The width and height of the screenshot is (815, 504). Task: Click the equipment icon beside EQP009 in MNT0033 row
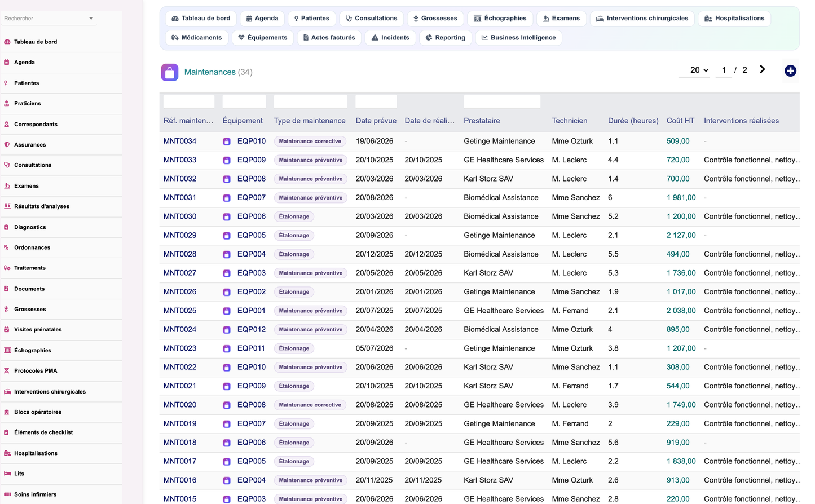click(x=227, y=160)
